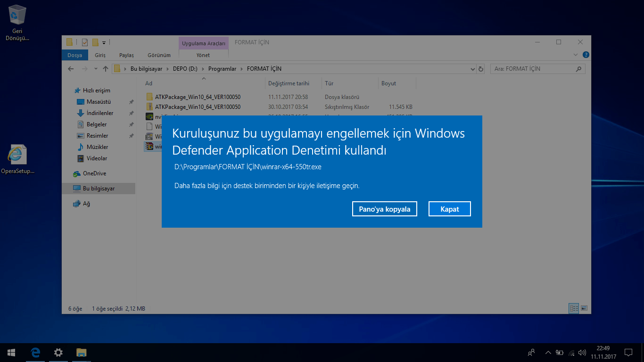Open the address bar history dropdown
The height and width of the screenshot is (362, 644).
[x=473, y=69]
